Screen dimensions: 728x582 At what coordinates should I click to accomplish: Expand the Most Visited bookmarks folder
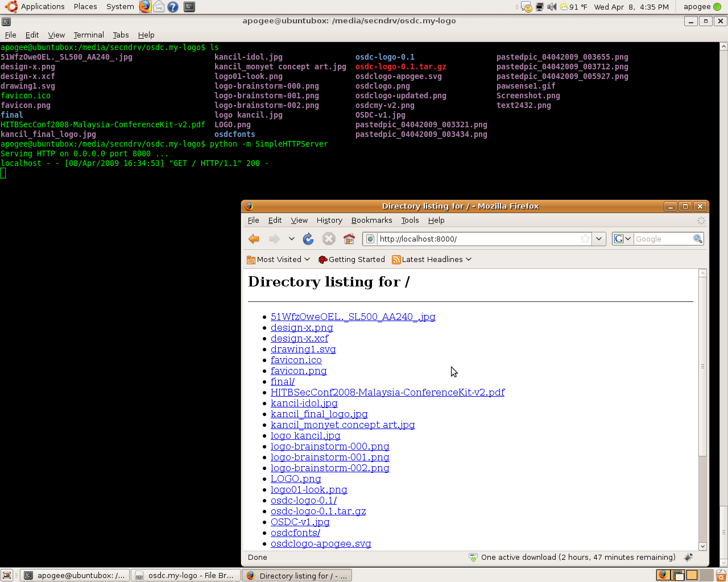pos(278,259)
